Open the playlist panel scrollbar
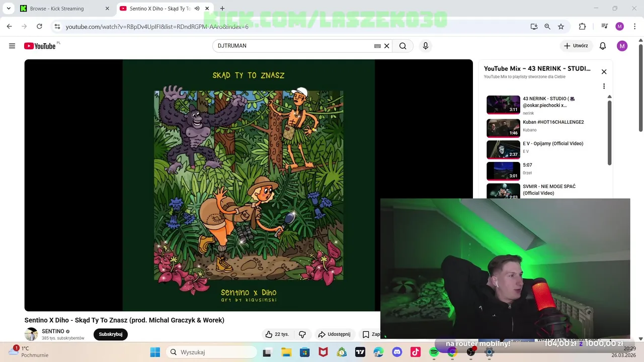The height and width of the screenshot is (362, 644). [x=609, y=132]
